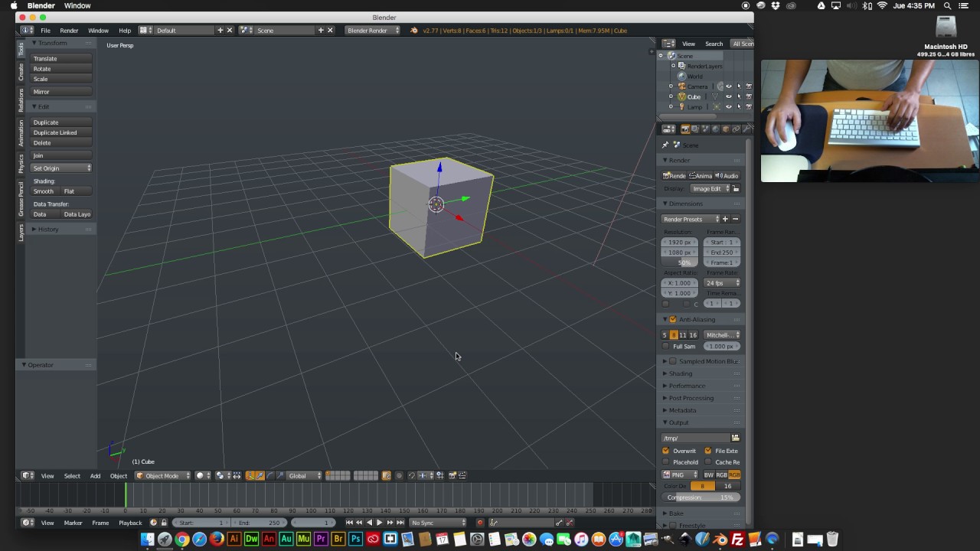Play animation forward in timeline
The image size is (980, 551).
pos(379,523)
